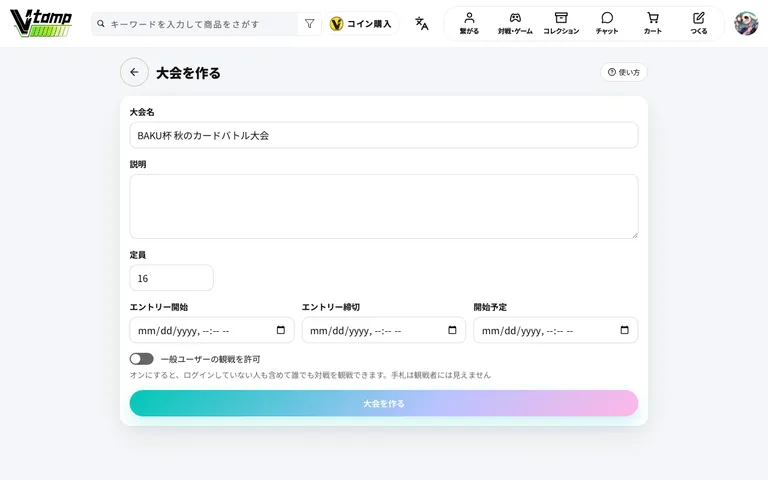Click the 開始予定 datetime field
Viewport: 768px width, 480px height.
coord(555,330)
